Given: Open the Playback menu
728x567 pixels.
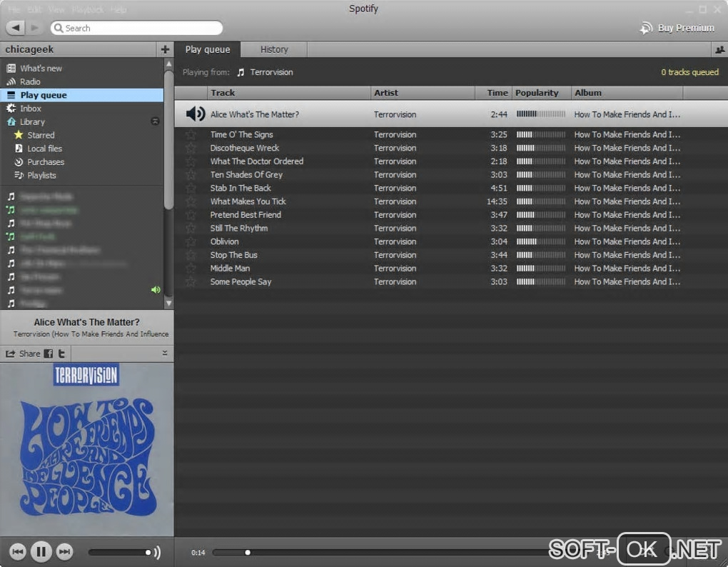Looking at the screenshot, I should (87, 9).
